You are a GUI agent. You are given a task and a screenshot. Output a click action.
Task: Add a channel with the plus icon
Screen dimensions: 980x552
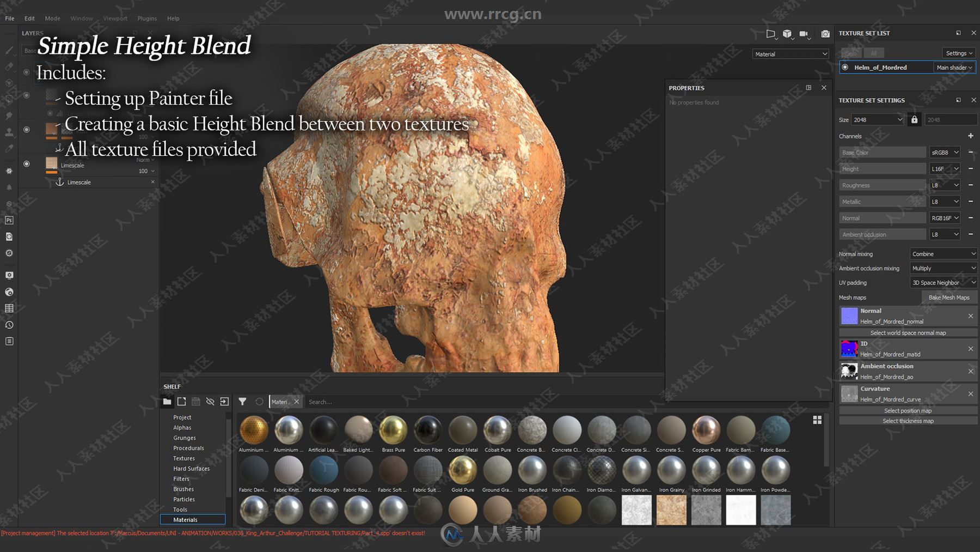[x=970, y=136]
